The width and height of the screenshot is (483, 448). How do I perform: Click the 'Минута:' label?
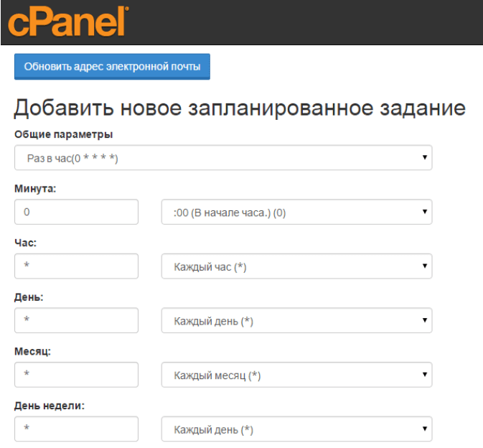[x=35, y=189]
